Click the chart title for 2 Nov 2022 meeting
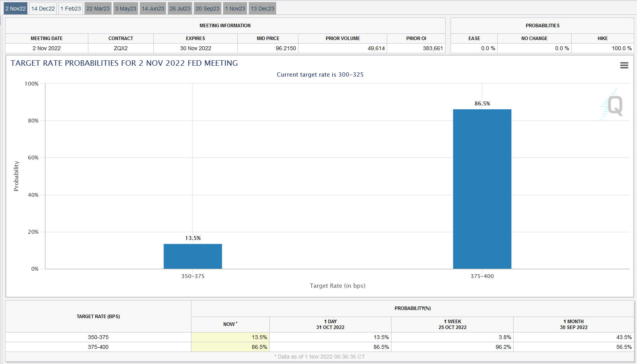Viewport: 637px width, 364px height. coord(124,63)
